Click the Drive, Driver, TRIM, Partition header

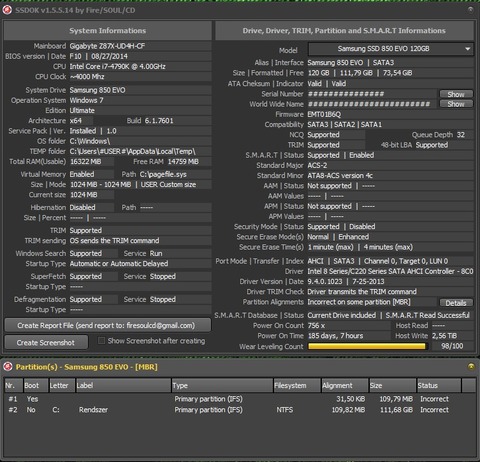344,31
